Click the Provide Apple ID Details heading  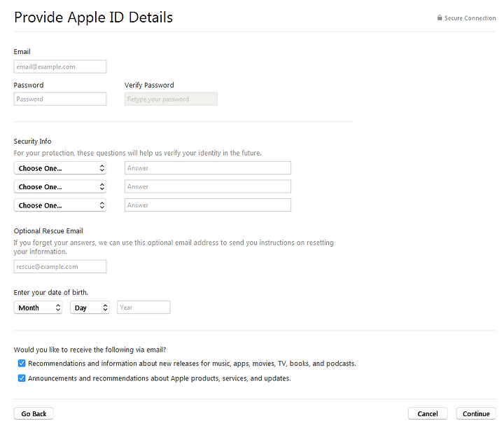click(x=94, y=18)
